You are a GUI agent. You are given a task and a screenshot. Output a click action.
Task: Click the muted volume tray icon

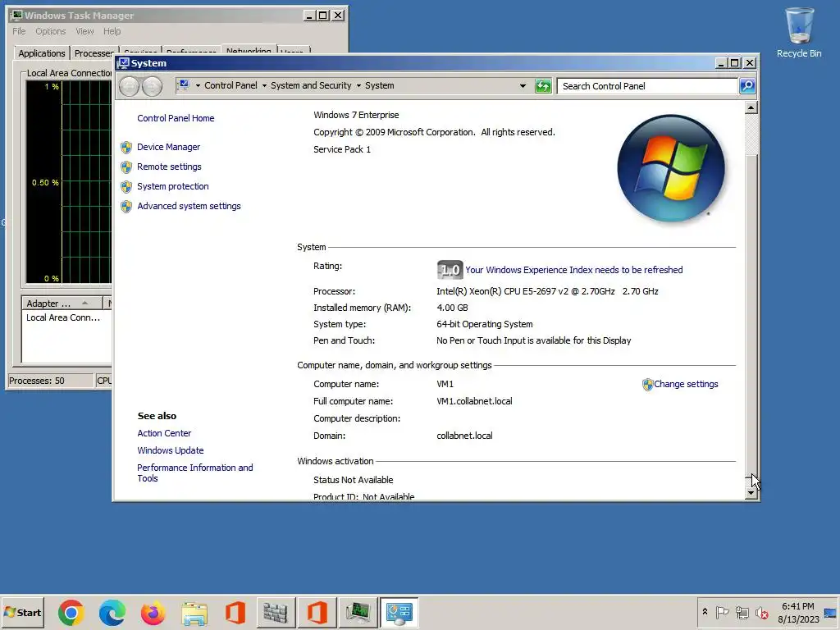(x=761, y=612)
